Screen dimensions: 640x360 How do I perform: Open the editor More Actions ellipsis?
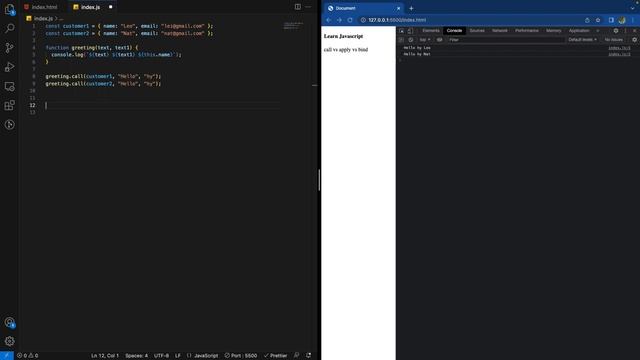coord(308,7)
